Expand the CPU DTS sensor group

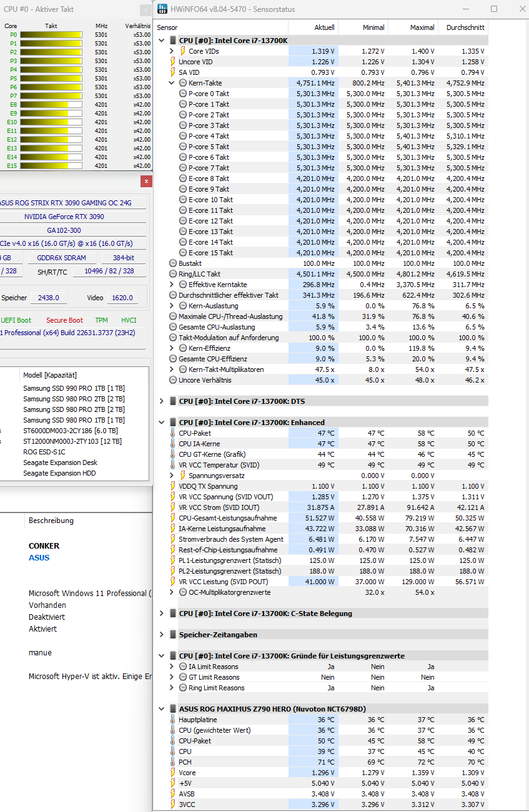click(x=162, y=401)
